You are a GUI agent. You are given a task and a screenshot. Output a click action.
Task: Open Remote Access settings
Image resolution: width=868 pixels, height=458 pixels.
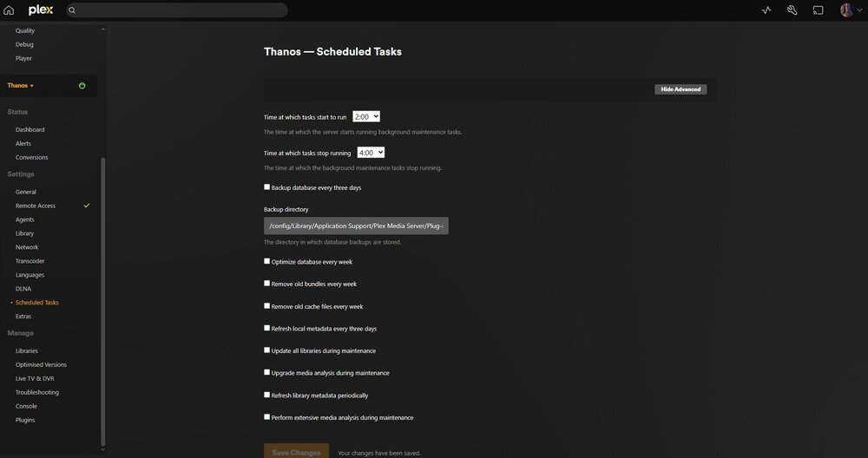[36, 206]
